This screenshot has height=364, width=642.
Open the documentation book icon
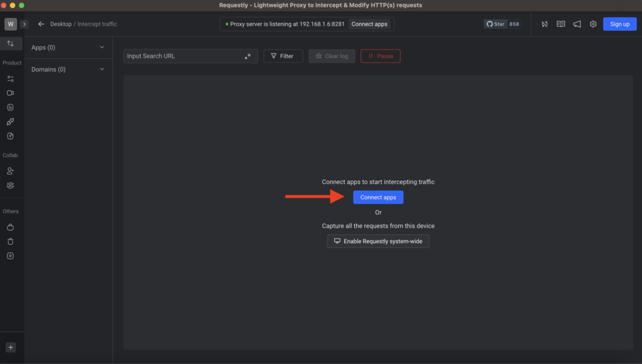click(560, 24)
